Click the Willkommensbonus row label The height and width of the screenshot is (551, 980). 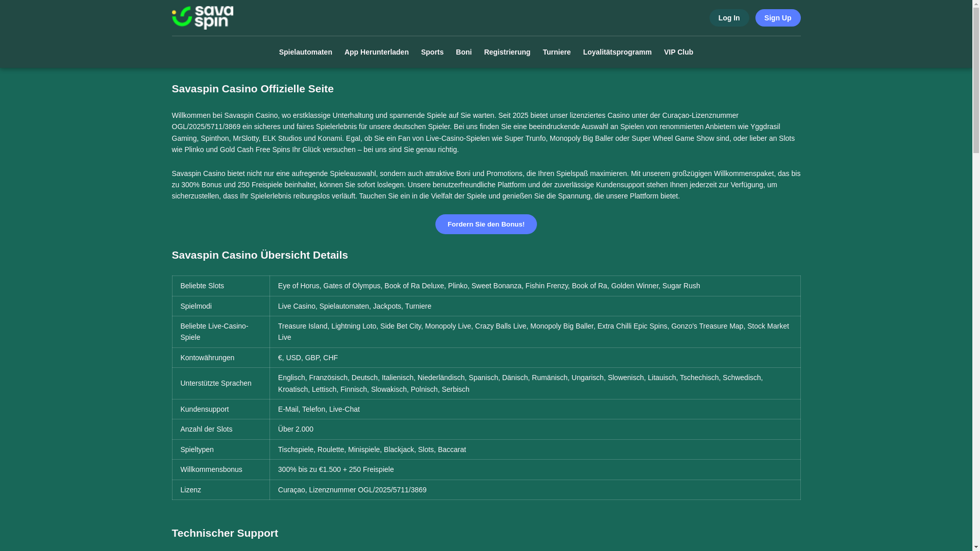click(x=220, y=469)
